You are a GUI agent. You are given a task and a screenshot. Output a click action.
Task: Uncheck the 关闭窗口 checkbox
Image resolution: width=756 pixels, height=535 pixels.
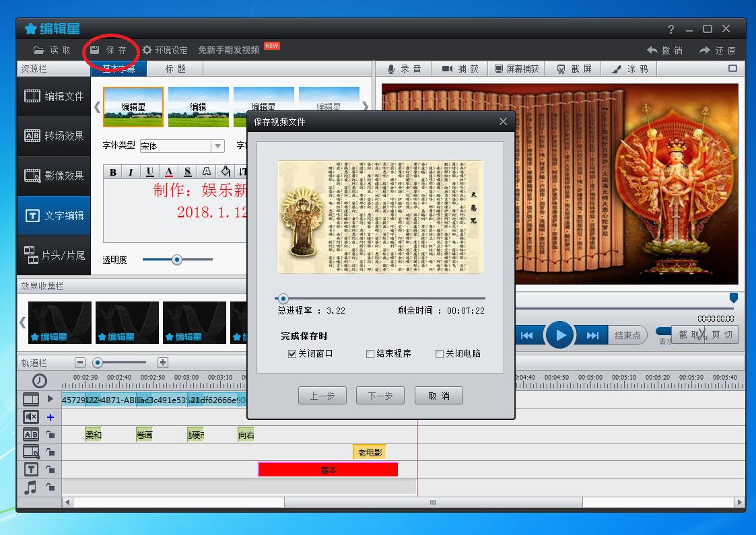(292, 354)
